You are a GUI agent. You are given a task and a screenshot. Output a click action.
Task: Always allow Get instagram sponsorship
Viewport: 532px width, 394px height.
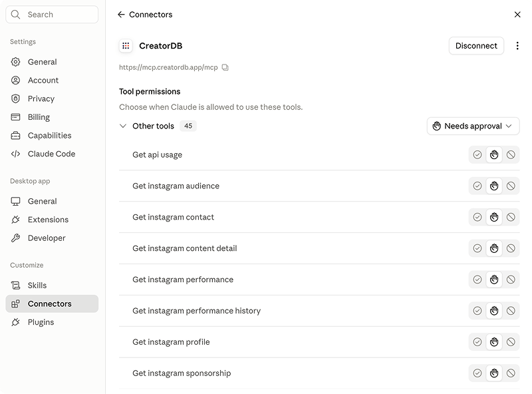[x=477, y=373]
